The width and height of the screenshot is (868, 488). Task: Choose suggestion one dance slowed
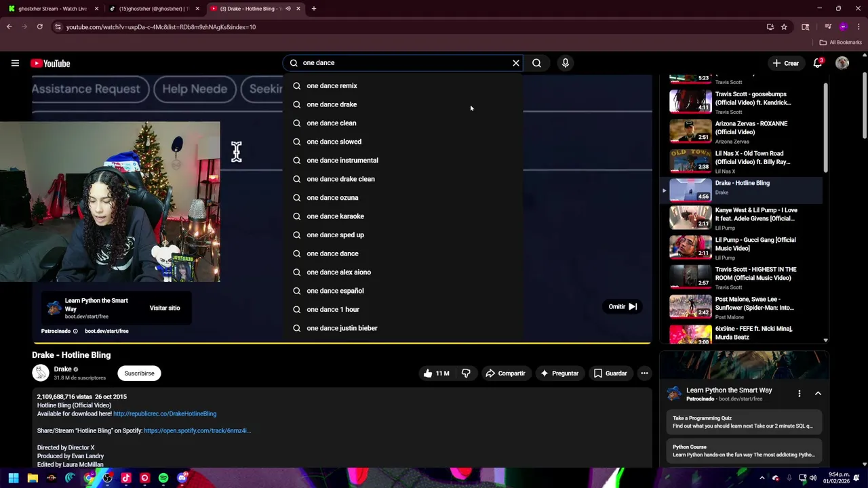(x=403, y=142)
